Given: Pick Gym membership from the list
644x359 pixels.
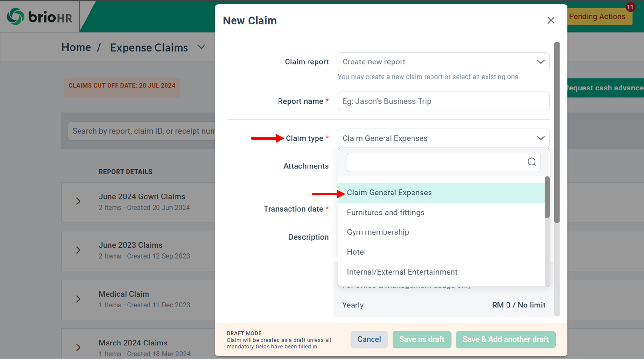Looking at the screenshot, I should point(378,232).
